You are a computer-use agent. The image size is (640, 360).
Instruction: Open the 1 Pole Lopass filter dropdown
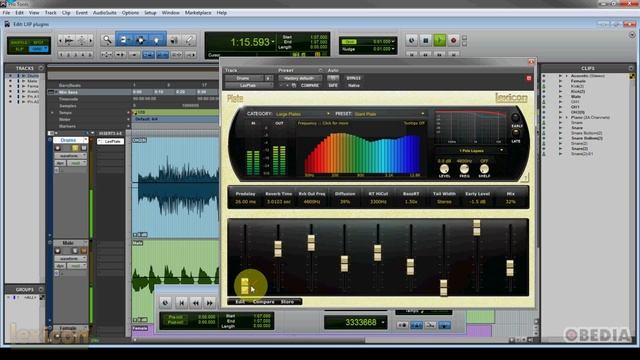(x=472, y=151)
